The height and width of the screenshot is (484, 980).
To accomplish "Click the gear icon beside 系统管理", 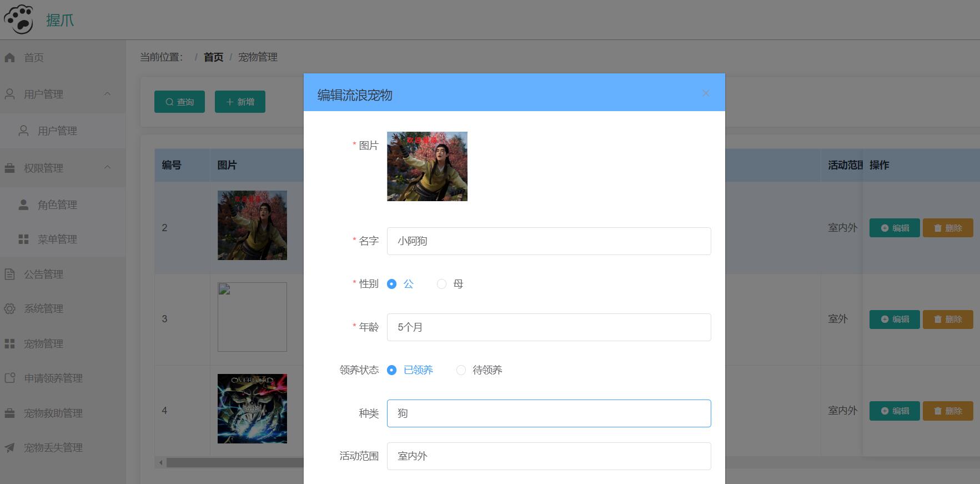I will click(9, 308).
